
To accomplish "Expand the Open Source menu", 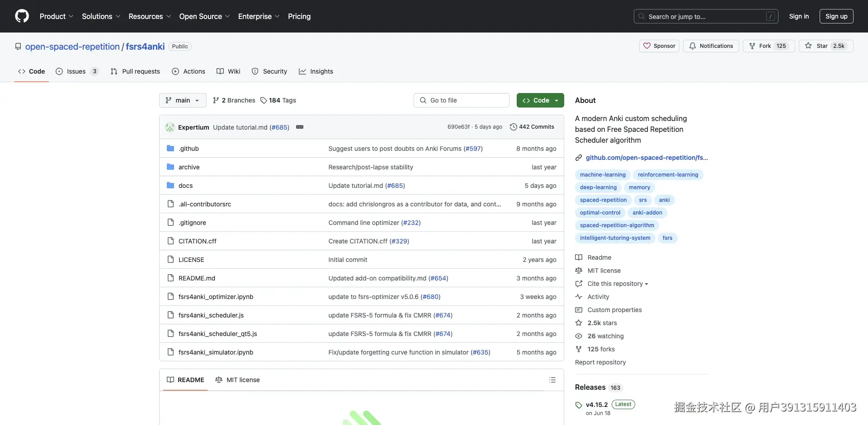I will pyautogui.click(x=204, y=16).
